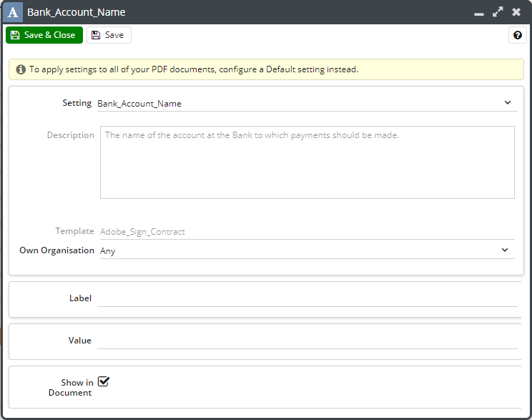Expand the Own Organisation dropdown arrow
Viewport: 532px width, 420px height.
505,250
